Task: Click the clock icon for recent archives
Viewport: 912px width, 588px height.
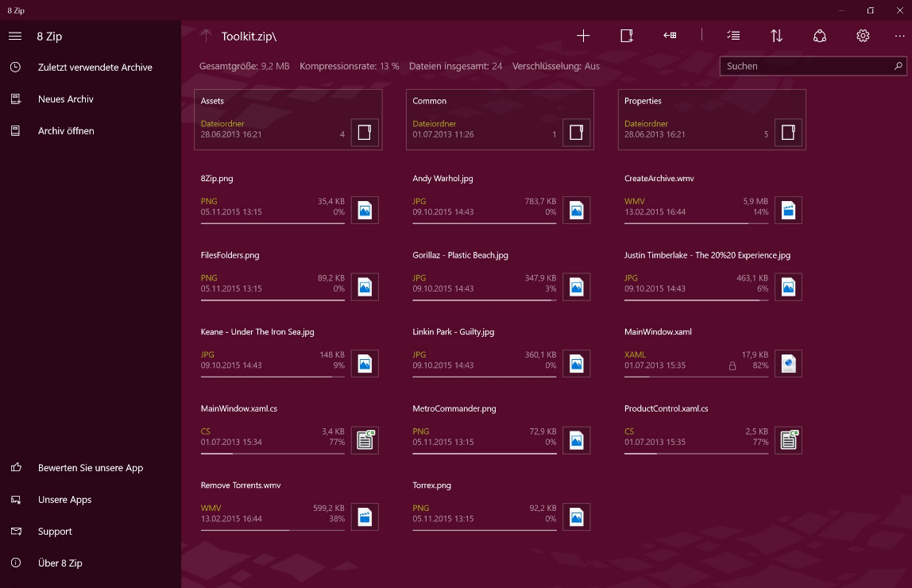Action: 16,68
